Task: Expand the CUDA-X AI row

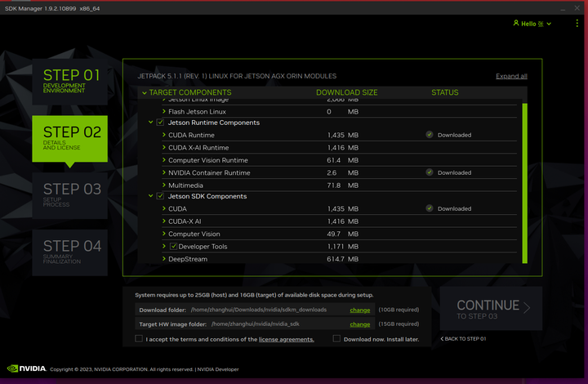Action: click(164, 221)
